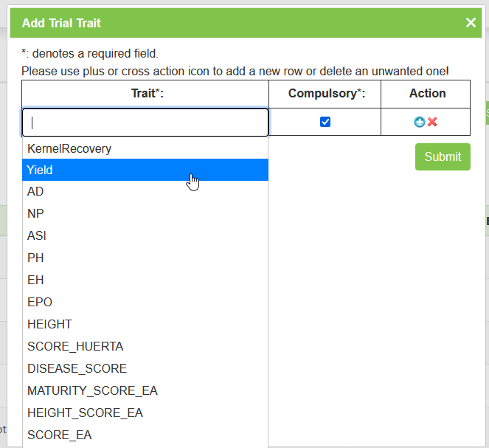Close the Add Trial Trait dialog

click(471, 23)
